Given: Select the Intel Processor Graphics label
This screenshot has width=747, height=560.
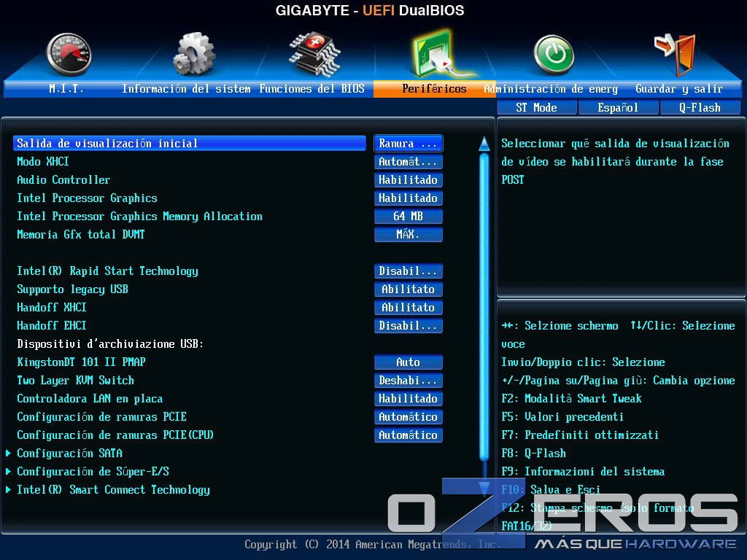Looking at the screenshot, I should pyautogui.click(x=87, y=198).
